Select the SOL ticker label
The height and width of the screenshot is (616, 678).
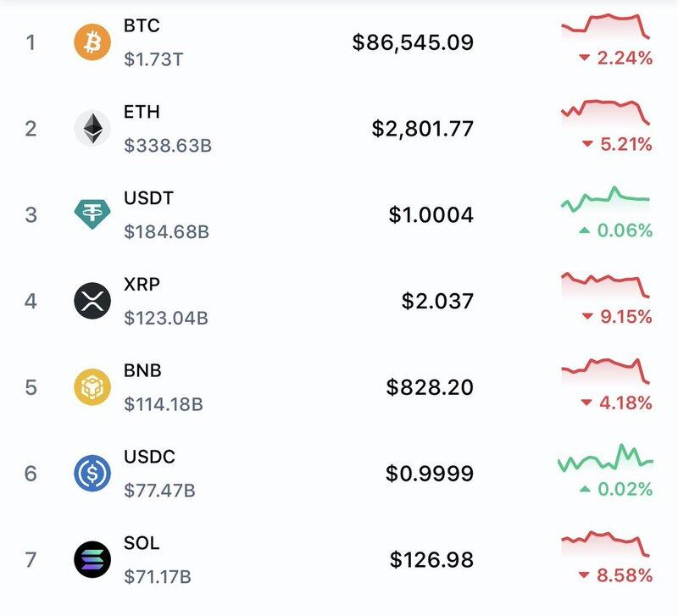pos(142,543)
